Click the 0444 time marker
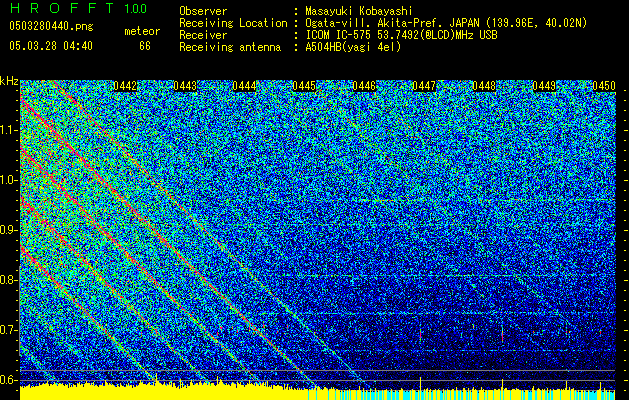 point(244,86)
